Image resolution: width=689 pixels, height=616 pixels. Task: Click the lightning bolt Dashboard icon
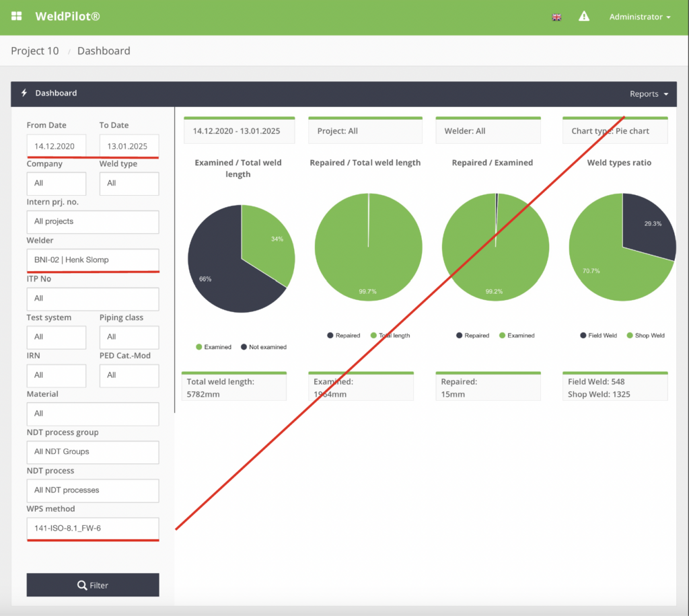pos(24,93)
